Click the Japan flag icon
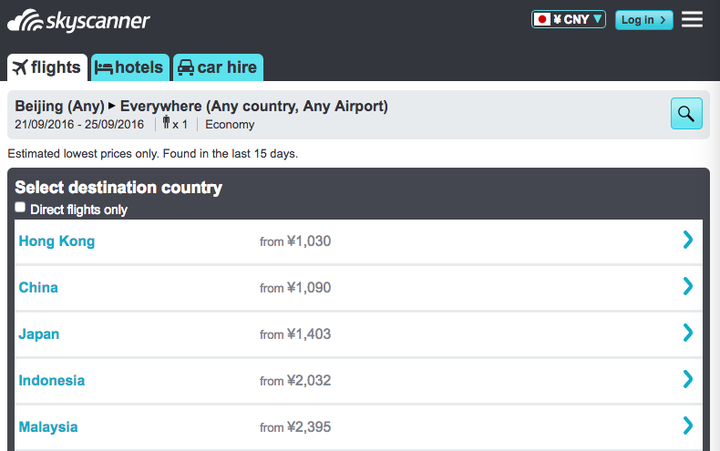This screenshot has width=720, height=451. 543,19
